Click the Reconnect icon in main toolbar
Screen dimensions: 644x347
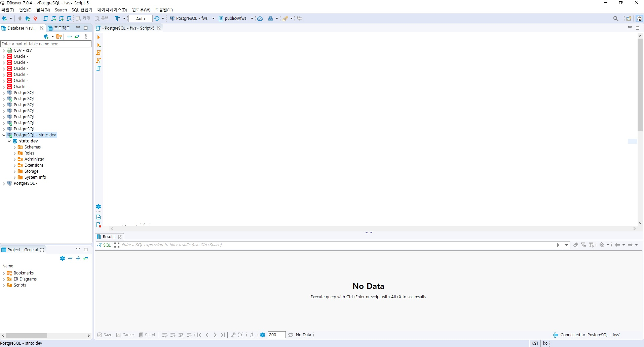click(x=28, y=18)
